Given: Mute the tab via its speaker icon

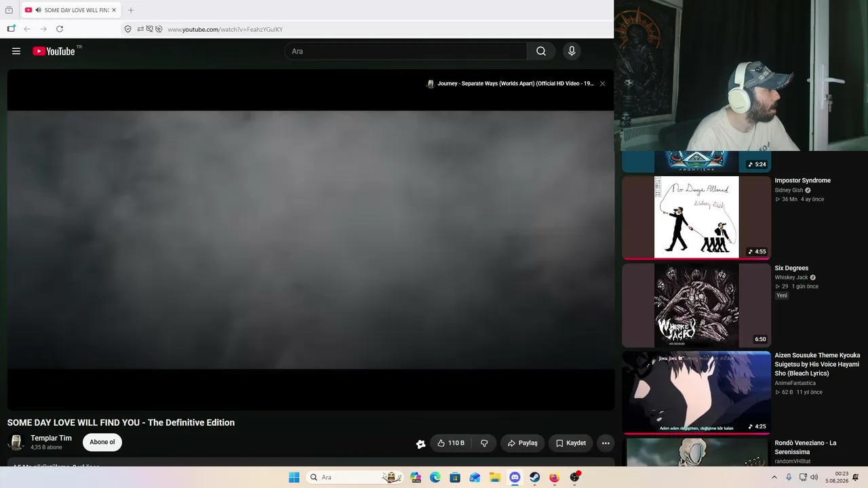Looking at the screenshot, I should 38,10.
